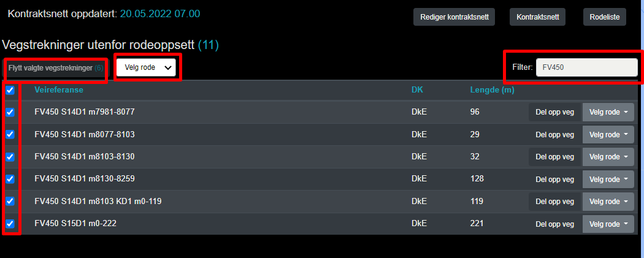The width and height of the screenshot is (644, 258).
Task: Open the top Velg rode dropdown
Action: pyautogui.click(x=147, y=67)
